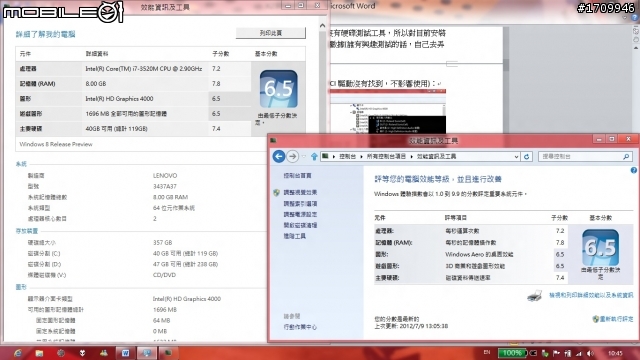Screen dimensions: 640x360
Task: Open the blue help question mark icon
Action: (633, 170)
